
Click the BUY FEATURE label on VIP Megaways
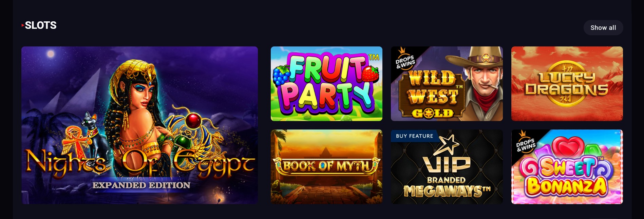[x=414, y=136]
